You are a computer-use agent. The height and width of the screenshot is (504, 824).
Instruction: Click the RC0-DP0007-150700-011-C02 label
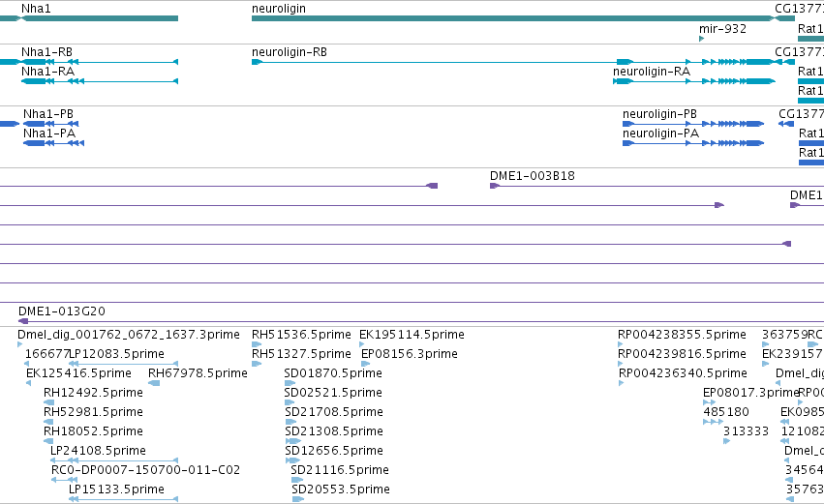click(x=145, y=470)
